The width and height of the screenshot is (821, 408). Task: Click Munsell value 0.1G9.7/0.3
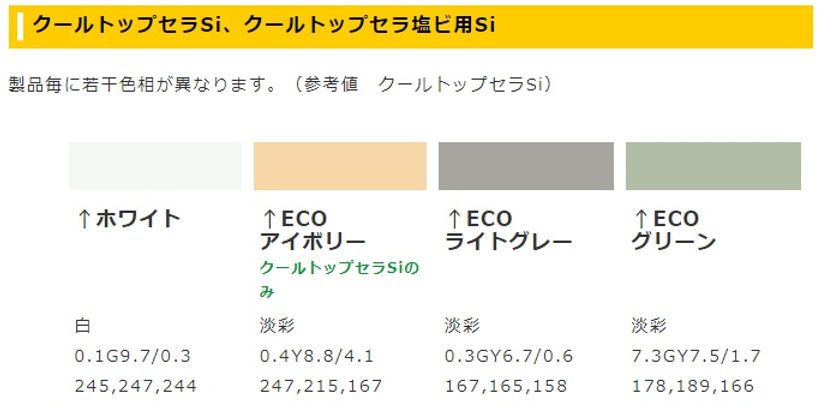[132, 357]
